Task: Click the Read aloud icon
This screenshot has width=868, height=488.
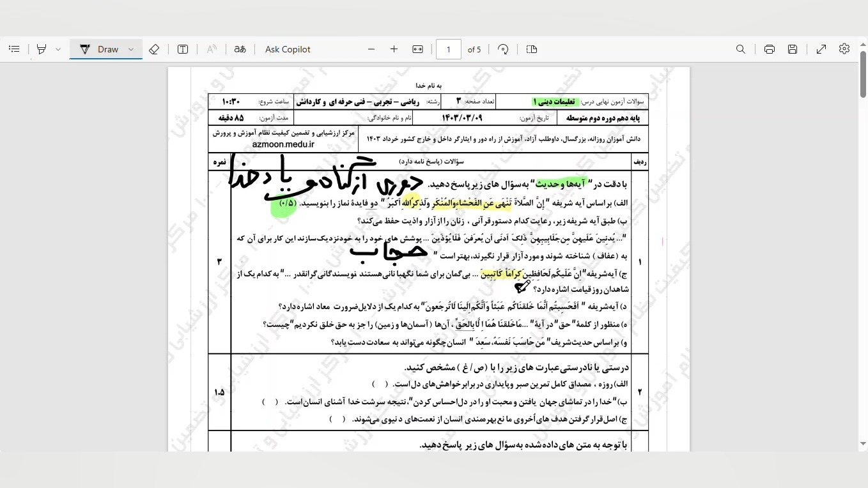Action: coord(212,49)
